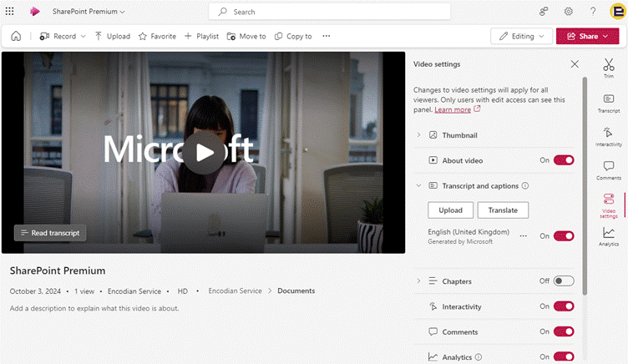
Task: Click the app launcher waffle icon
Action: point(13,12)
